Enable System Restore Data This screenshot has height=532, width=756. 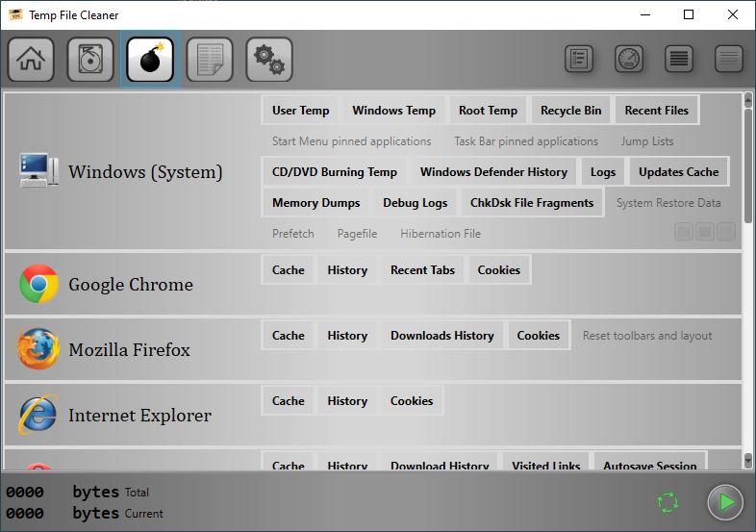tap(668, 203)
